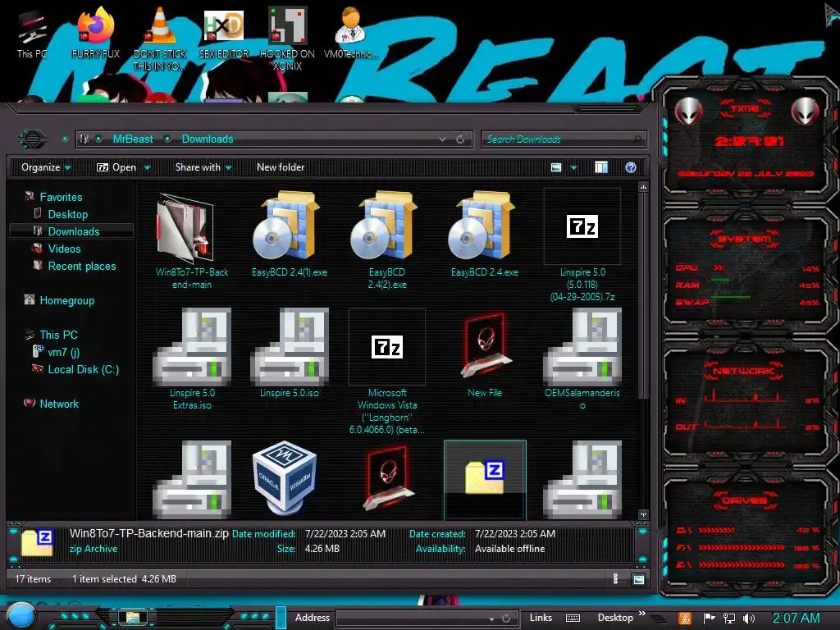Expand the Open button dropdown arrow

pyautogui.click(x=147, y=167)
